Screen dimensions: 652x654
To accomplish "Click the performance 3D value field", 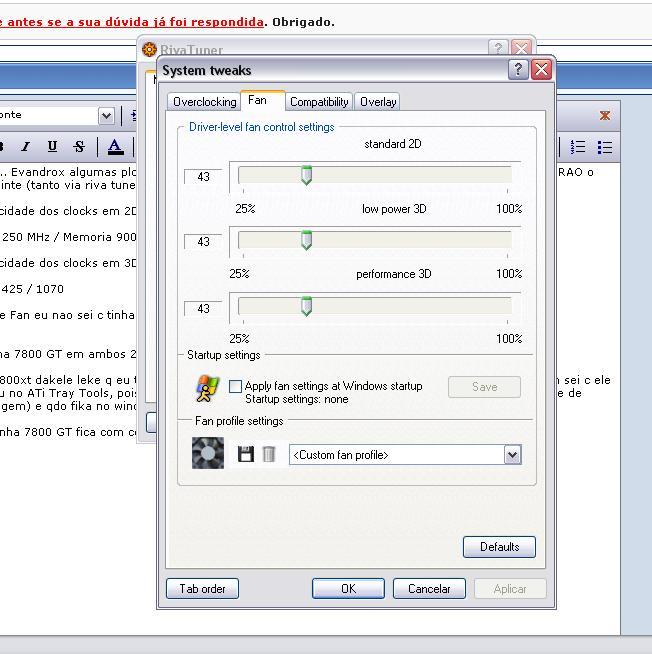I will [203, 309].
